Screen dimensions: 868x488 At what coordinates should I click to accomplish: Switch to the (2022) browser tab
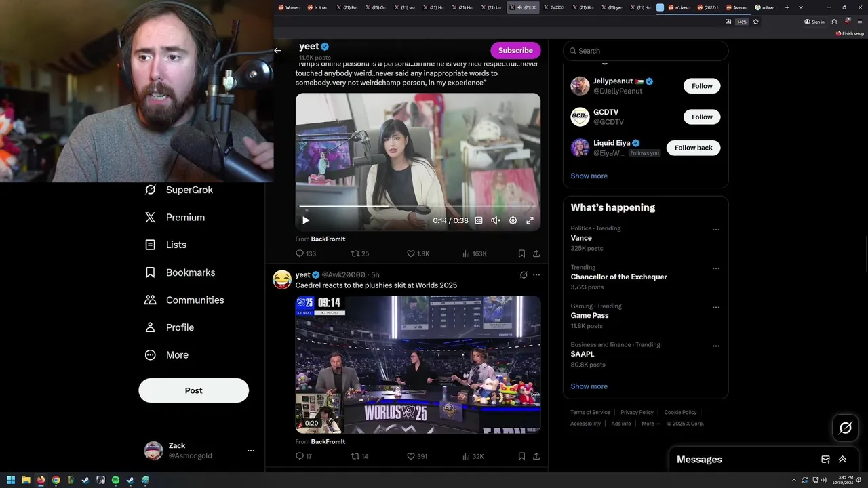point(707,7)
